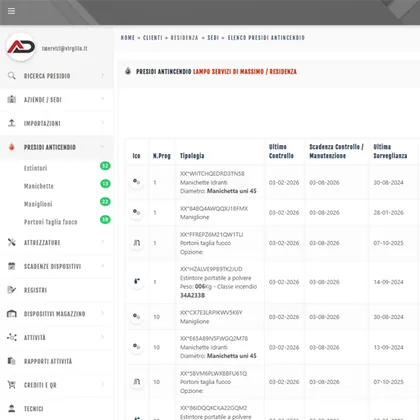This screenshot has width=420, height=420.
Task: Click Estintori green count badge
Action: click(x=105, y=166)
